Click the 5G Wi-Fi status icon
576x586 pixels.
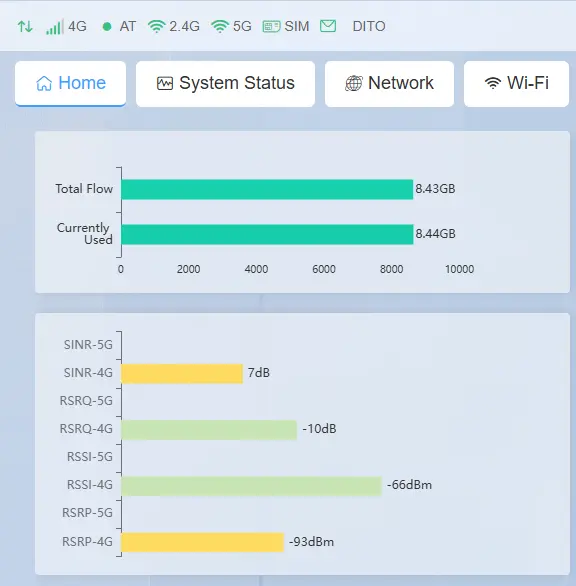click(220, 27)
